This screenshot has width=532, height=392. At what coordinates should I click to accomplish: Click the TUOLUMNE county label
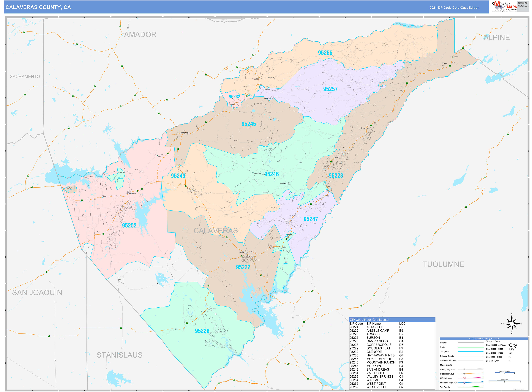click(443, 264)
